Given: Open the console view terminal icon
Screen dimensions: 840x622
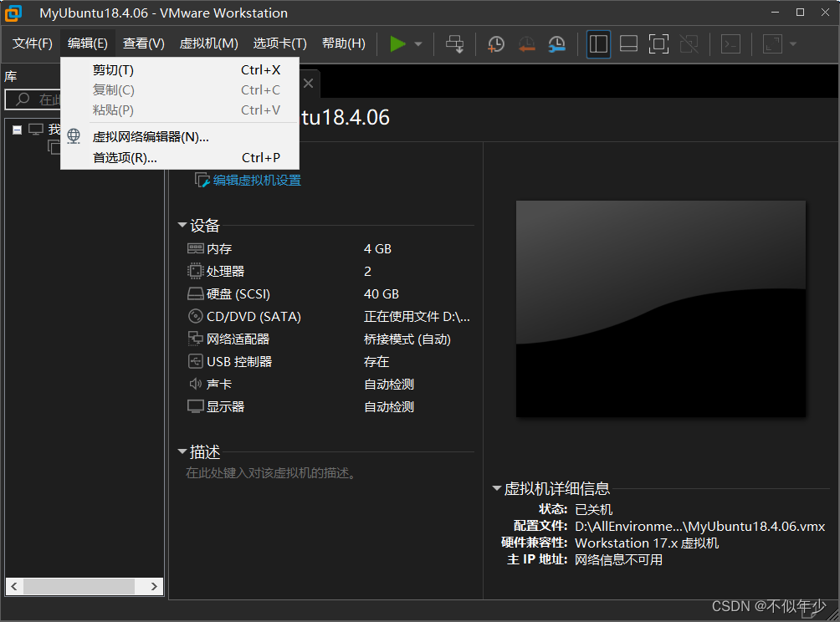Looking at the screenshot, I should [730, 44].
